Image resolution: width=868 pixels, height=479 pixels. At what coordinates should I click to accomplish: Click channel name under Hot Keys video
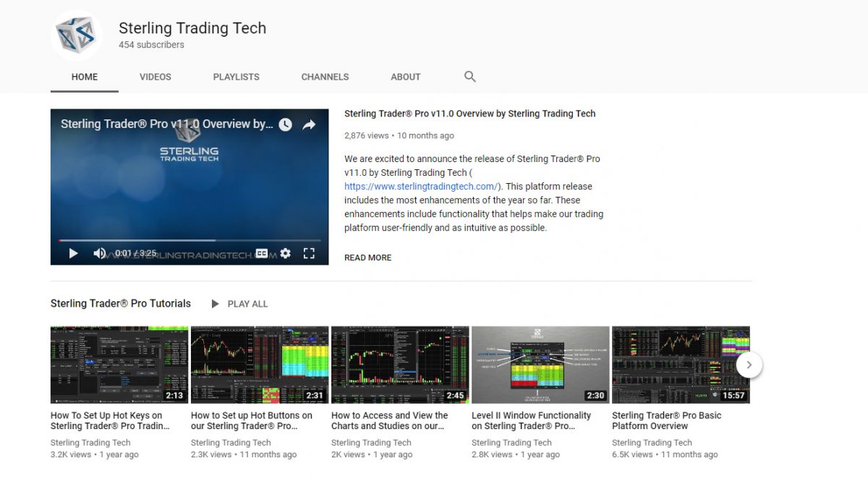pos(90,443)
